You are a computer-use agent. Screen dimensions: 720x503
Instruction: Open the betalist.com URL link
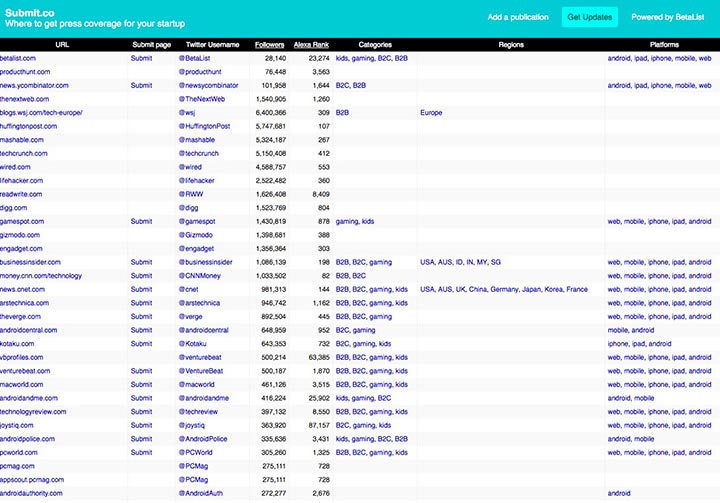coord(23,59)
